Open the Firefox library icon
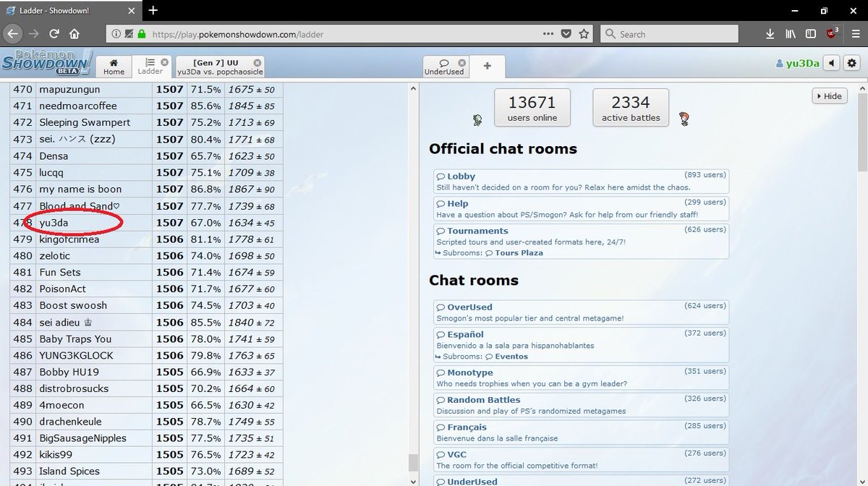 pos(792,34)
